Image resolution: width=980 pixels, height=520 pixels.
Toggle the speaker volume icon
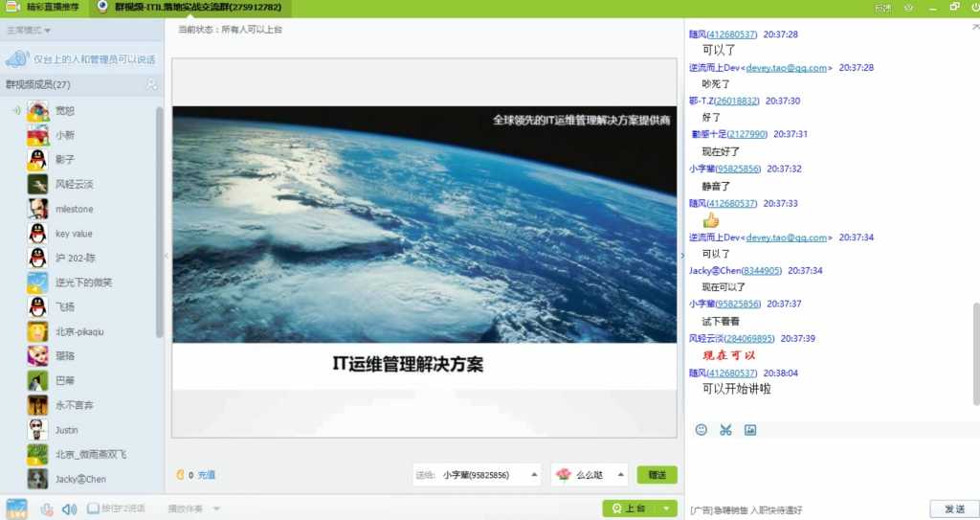(69, 509)
